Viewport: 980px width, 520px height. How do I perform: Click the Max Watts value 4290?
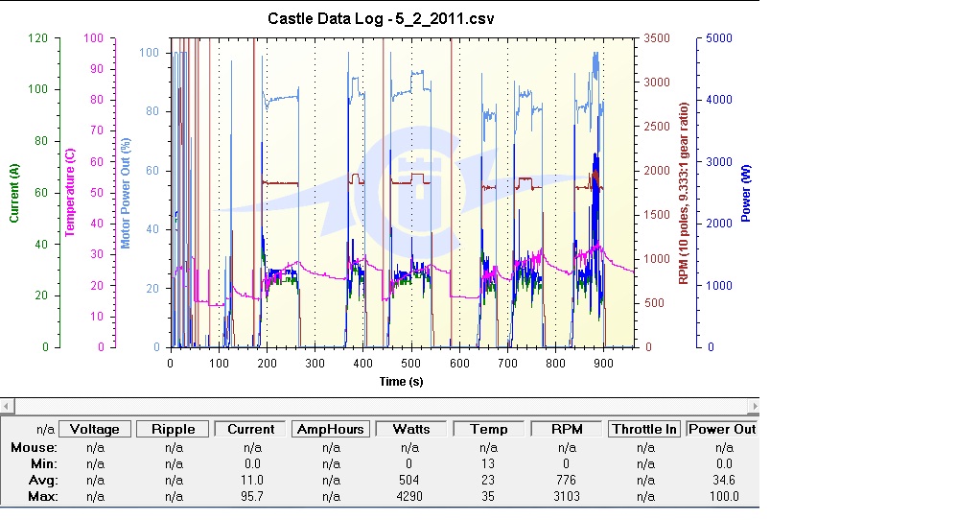409,496
